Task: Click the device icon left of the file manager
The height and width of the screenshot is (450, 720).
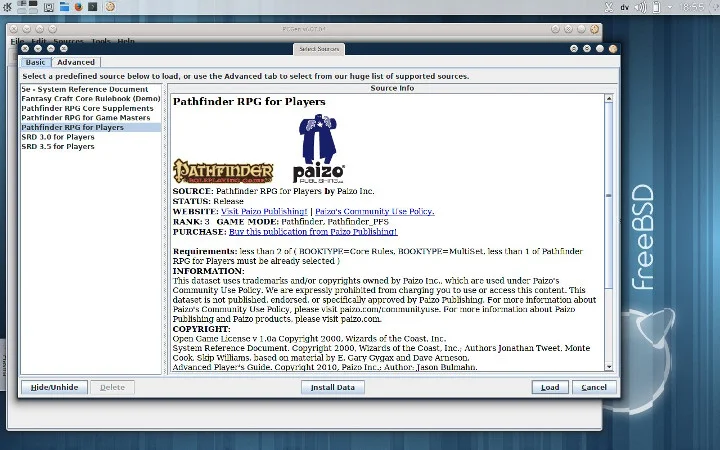Action: coord(49,6)
